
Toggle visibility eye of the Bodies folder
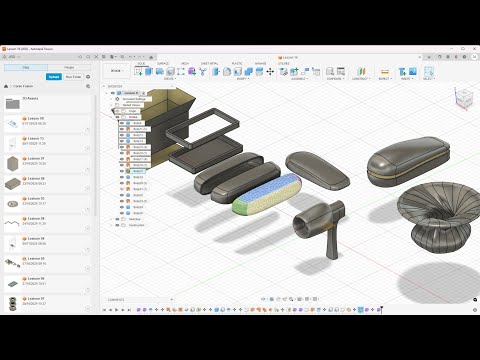(117, 117)
